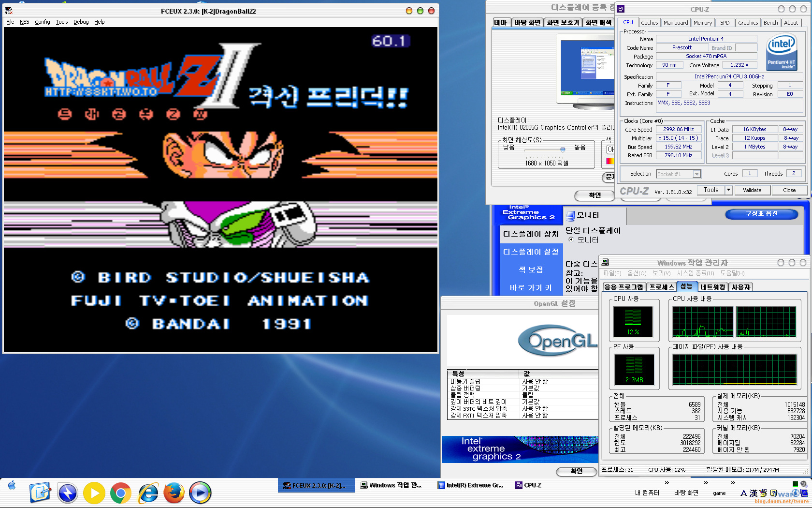Viewport: 812px width, 508px height.
Task: Click the 구성표 옵션 button
Action: pyautogui.click(x=761, y=214)
